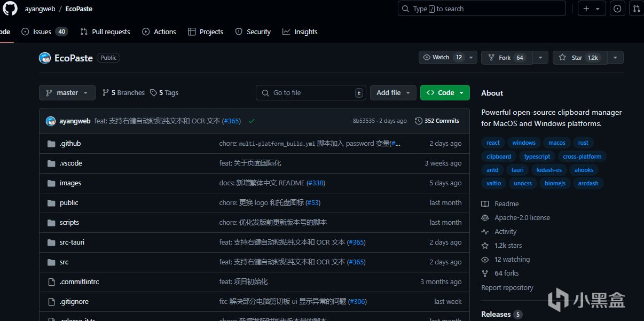644x321 pixels.
Task: Select the typescript topic tag
Action: (x=537, y=156)
